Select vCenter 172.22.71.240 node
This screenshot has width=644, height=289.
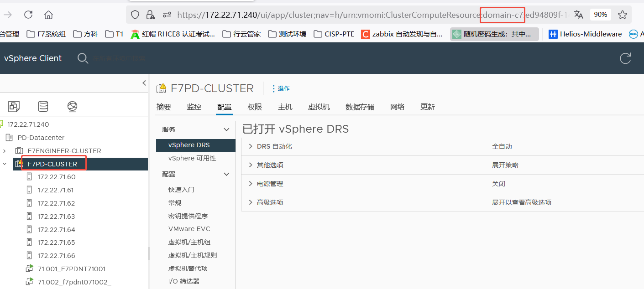28,124
